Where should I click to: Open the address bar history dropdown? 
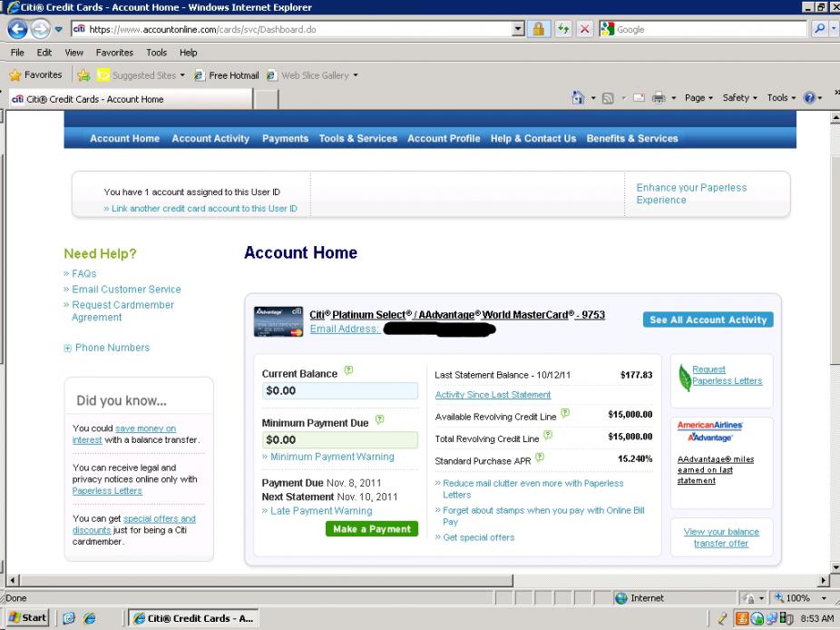tap(517, 29)
